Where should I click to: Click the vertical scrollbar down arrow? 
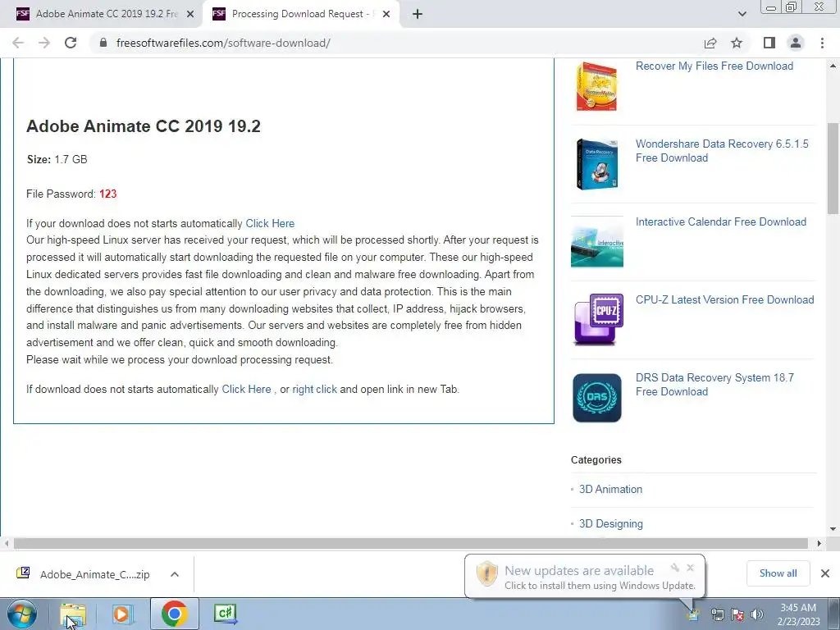(833, 529)
